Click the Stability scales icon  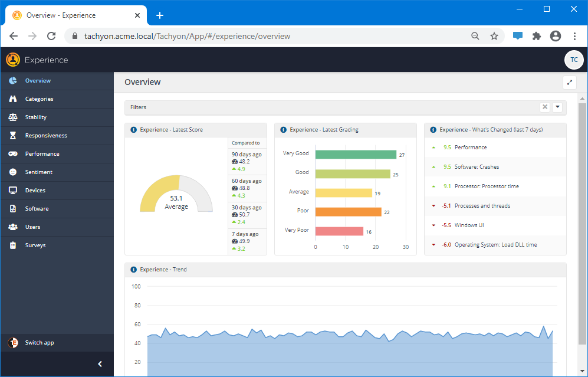[13, 117]
